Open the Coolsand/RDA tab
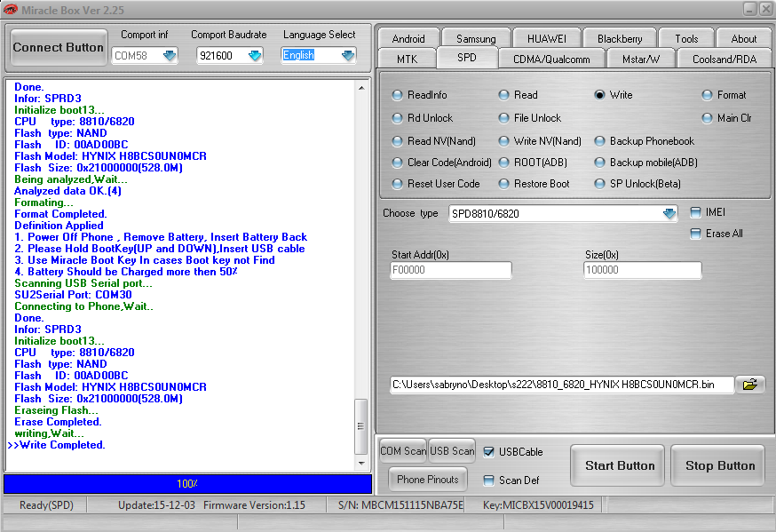 pyautogui.click(x=724, y=59)
